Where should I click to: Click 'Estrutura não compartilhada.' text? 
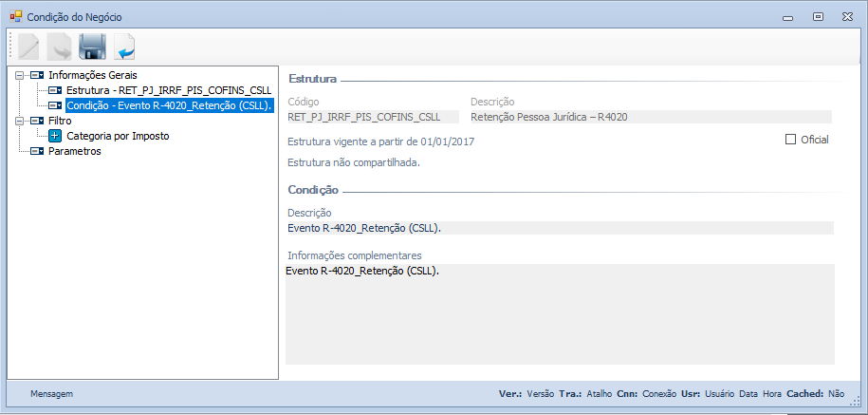click(x=354, y=163)
